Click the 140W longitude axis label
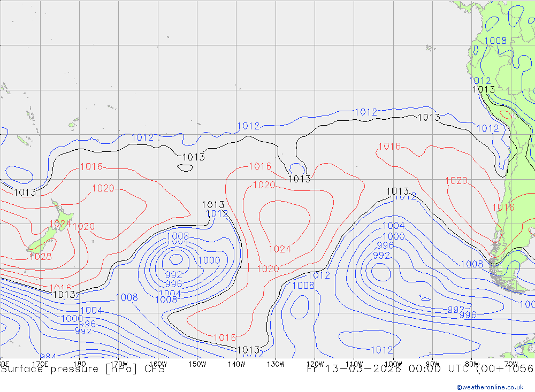This screenshot has height=392, width=535. click(236, 364)
